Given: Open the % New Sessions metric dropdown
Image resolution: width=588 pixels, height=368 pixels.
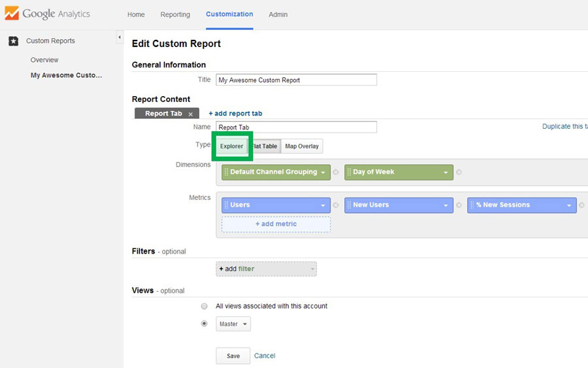Looking at the screenshot, I should (x=569, y=205).
